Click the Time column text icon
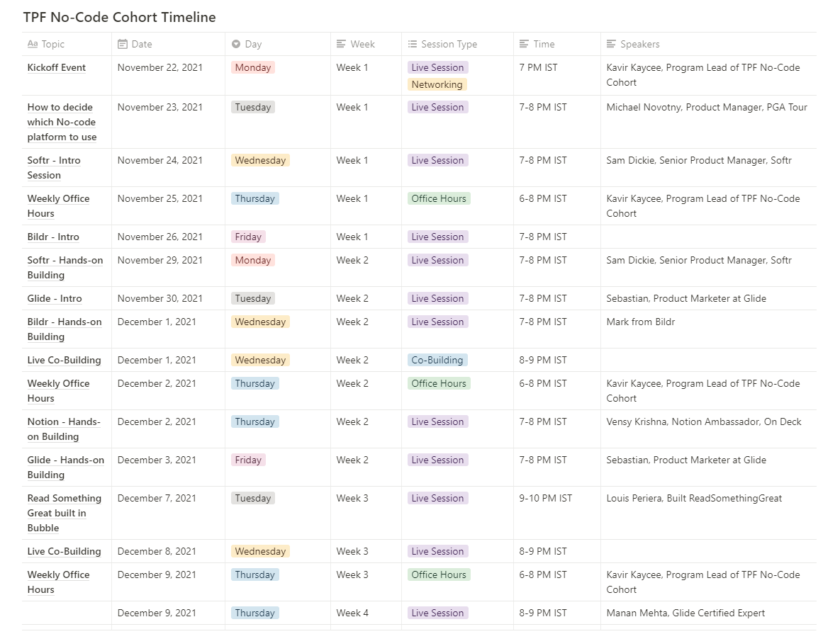 [524, 44]
